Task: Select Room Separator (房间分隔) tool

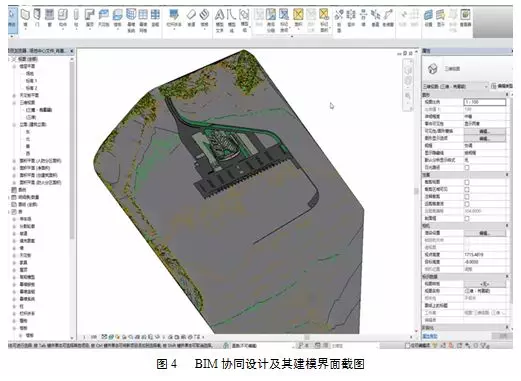Action: click(x=271, y=21)
